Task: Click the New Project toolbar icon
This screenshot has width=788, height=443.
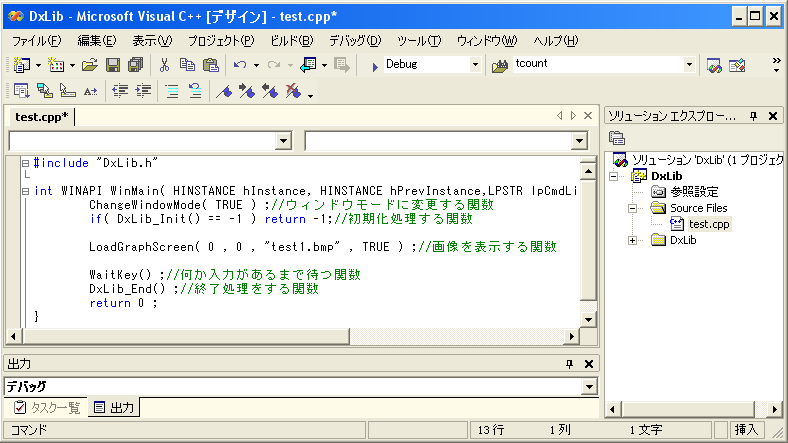Action: click(x=22, y=65)
